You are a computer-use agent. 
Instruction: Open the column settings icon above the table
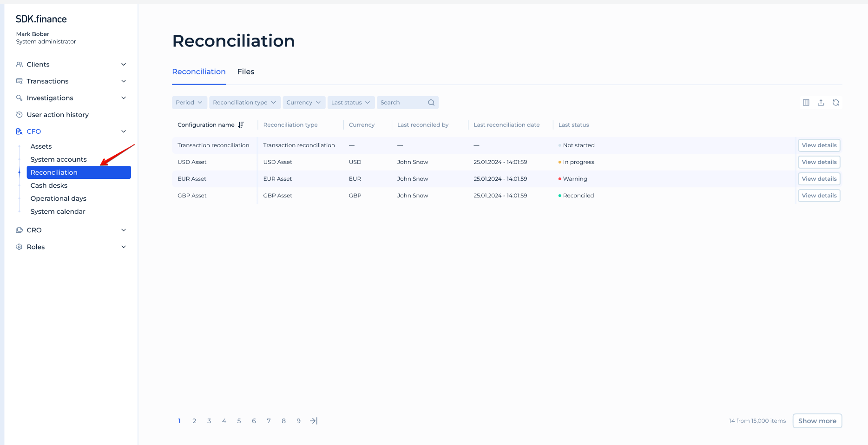[x=806, y=102]
